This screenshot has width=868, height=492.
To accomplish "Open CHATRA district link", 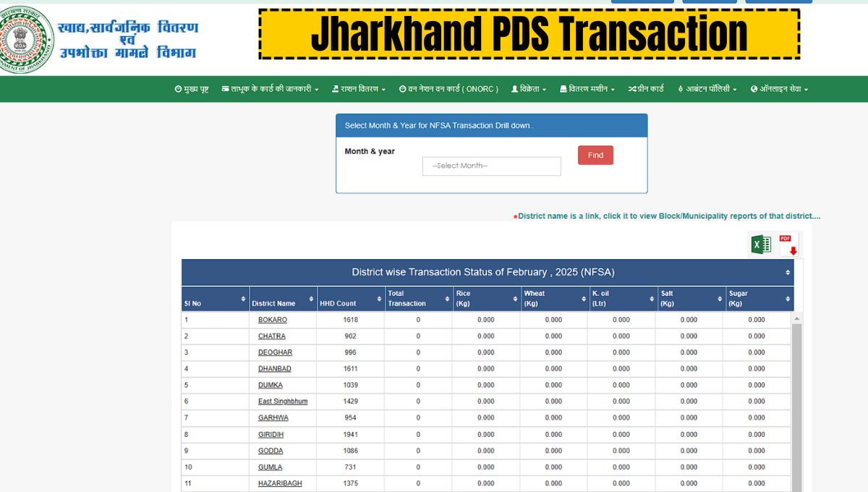I will [272, 336].
